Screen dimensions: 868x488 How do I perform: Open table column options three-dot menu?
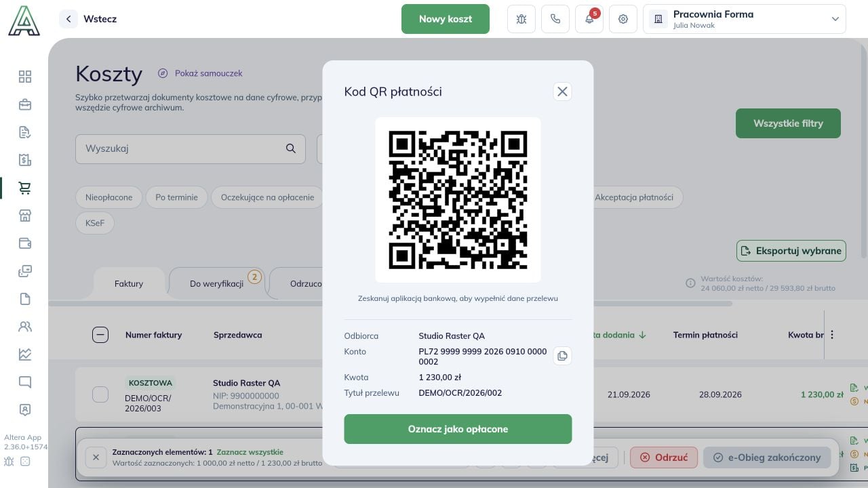832,334
